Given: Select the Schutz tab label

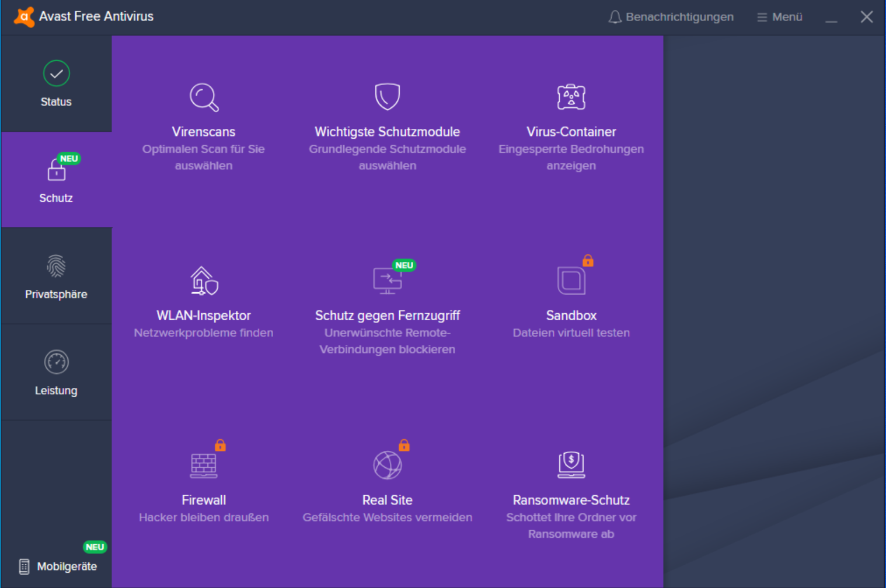Looking at the screenshot, I should pyautogui.click(x=56, y=198).
